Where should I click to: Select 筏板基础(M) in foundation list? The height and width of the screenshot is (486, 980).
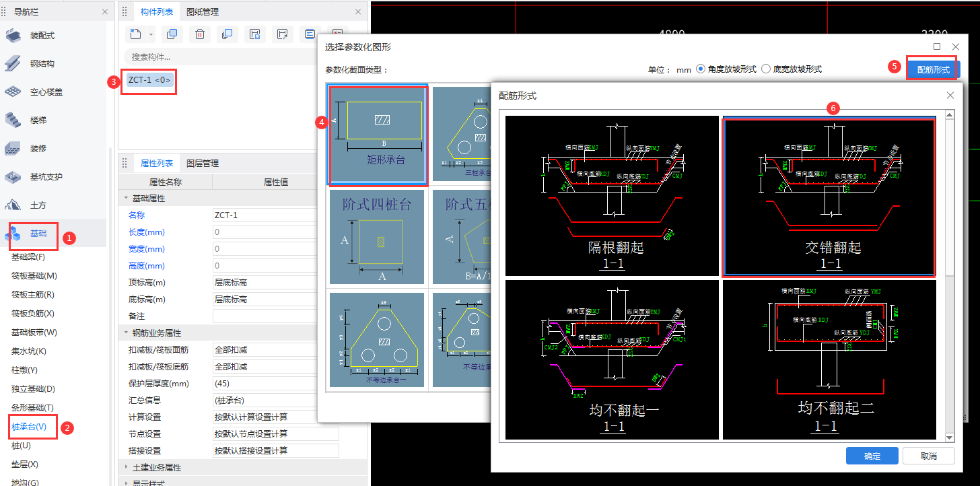click(34, 276)
